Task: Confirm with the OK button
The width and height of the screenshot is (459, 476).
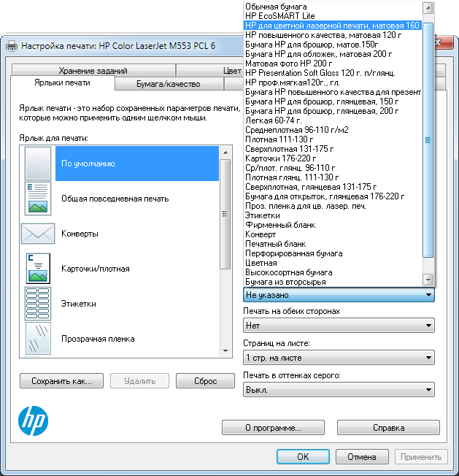Action: (303, 456)
